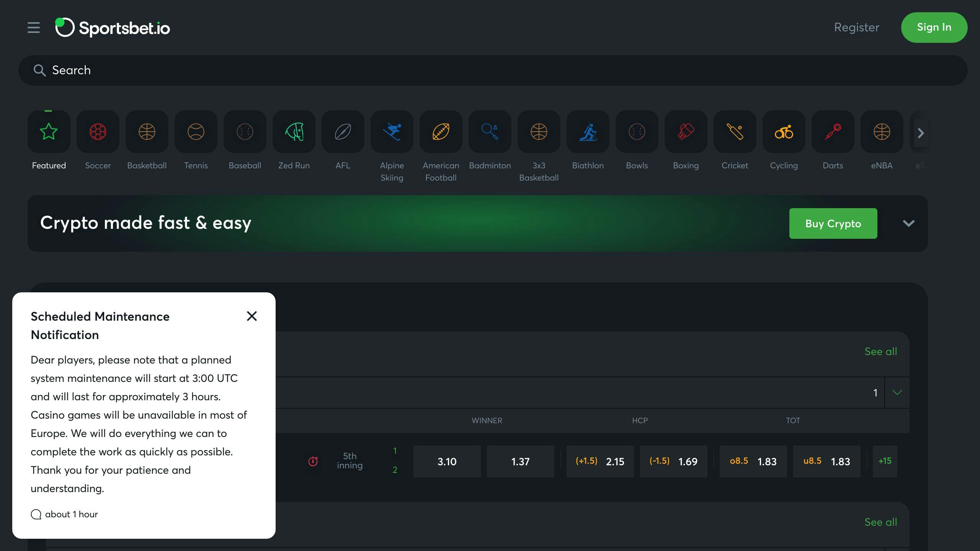Close the maintenance notification popup
This screenshot has width=980, height=551.
251,316
